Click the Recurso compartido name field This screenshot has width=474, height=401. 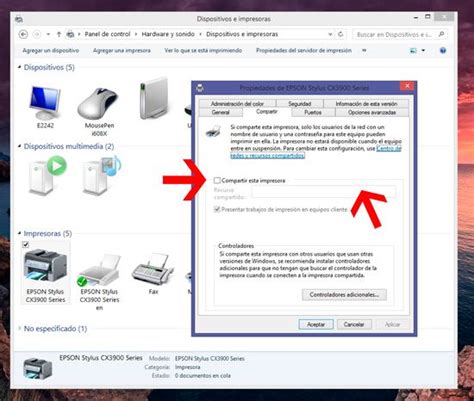(x=323, y=193)
